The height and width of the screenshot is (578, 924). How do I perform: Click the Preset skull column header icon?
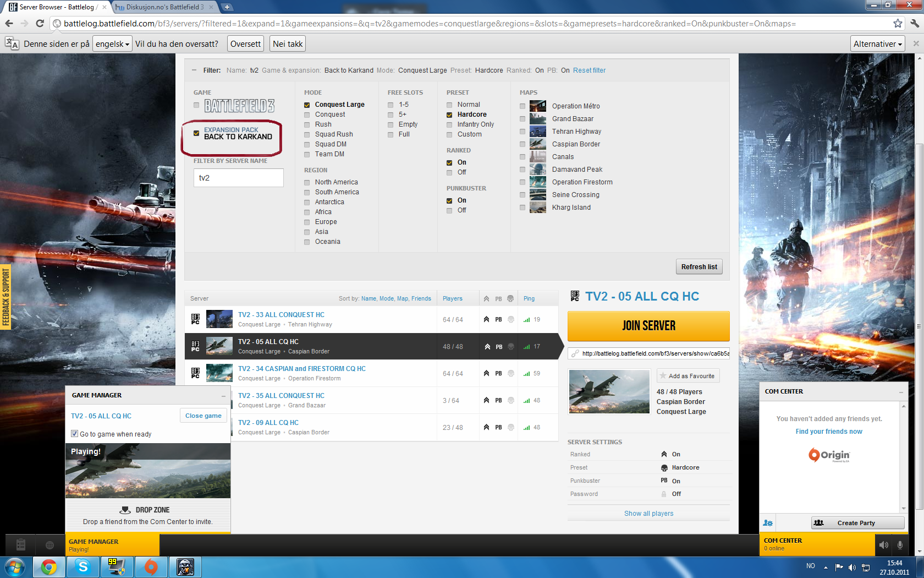tap(510, 299)
